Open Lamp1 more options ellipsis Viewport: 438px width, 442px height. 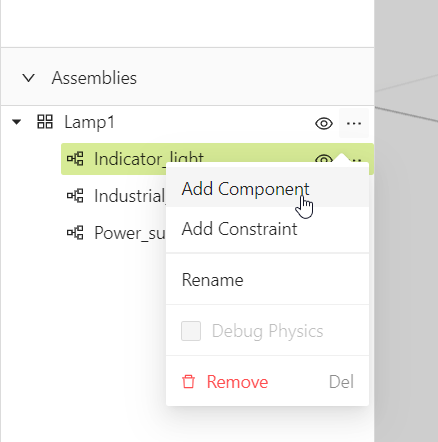click(x=354, y=123)
